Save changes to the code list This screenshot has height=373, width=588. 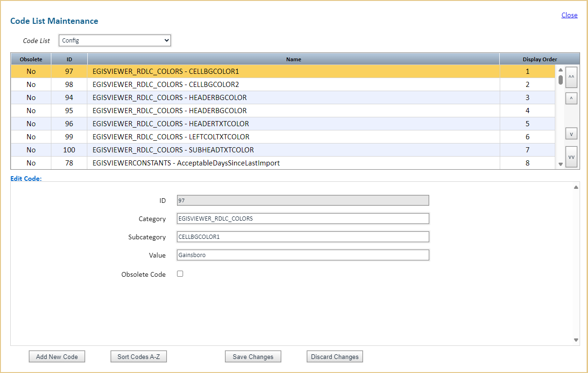point(253,356)
